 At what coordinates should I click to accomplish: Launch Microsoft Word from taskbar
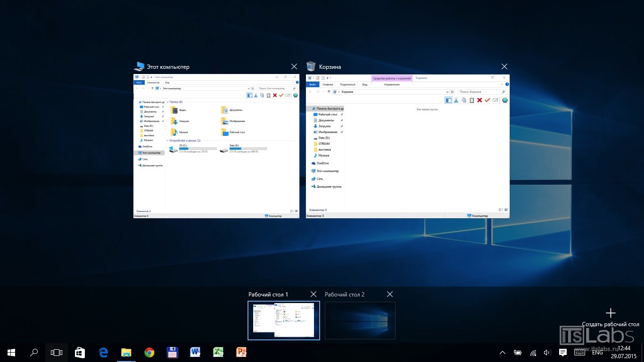[195, 352]
